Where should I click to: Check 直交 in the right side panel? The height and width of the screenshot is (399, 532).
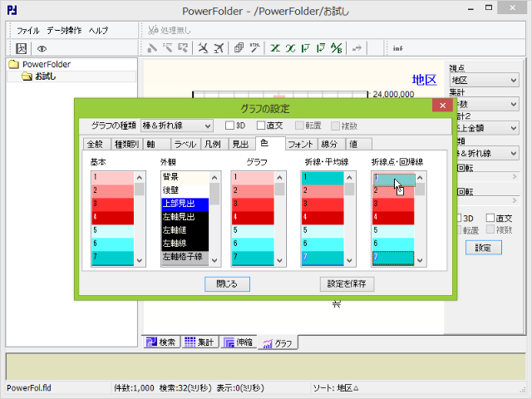click(490, 218)
